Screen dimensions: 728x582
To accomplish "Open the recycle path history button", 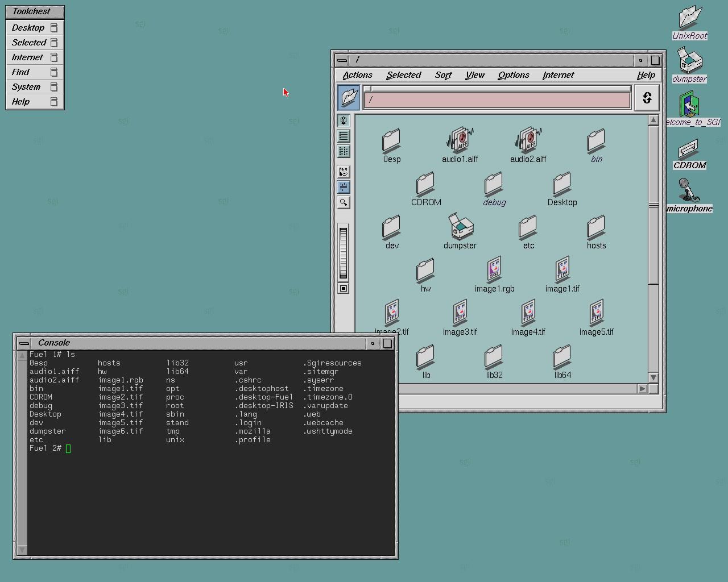I will [x=647, y=98].
